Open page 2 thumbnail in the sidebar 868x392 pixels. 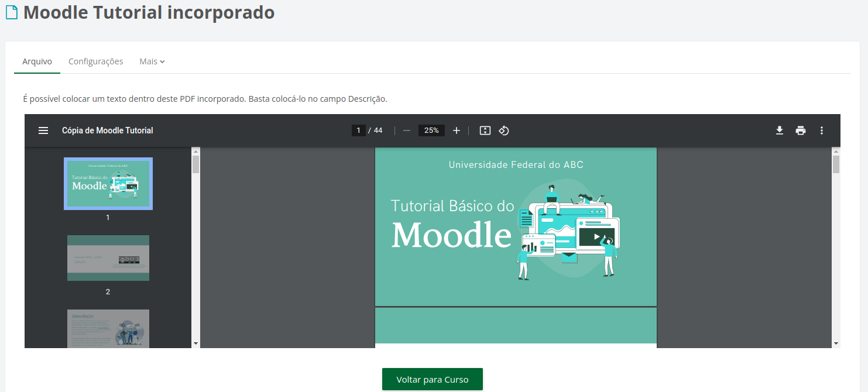108,257
